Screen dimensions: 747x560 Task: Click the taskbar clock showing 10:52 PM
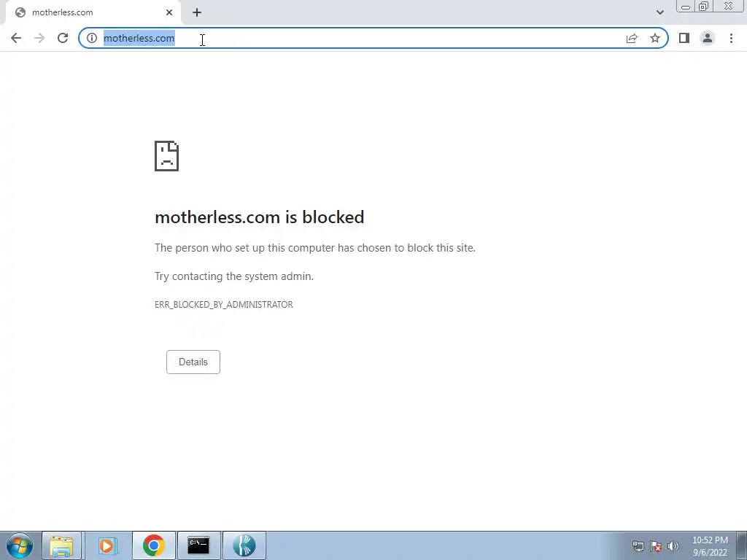710,546
